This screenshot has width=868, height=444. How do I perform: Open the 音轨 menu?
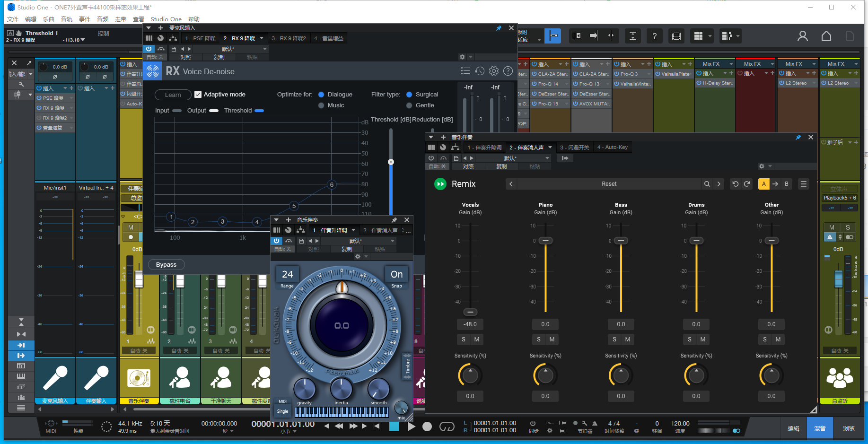tap(67, 19)
